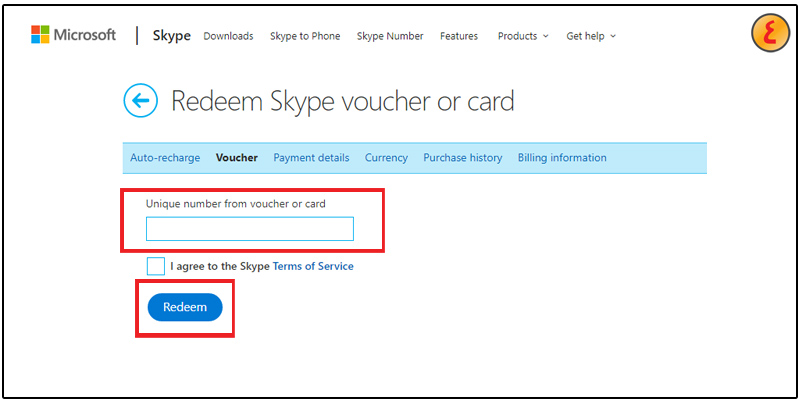Image resolution: width=800 pixels, height=400 pixels.
Task: Open the Features page
Action: (x=459, y=36)
